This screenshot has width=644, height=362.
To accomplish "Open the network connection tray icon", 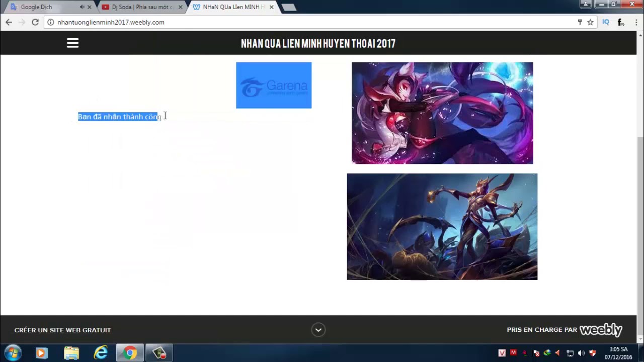I will (x=570, y=353).
